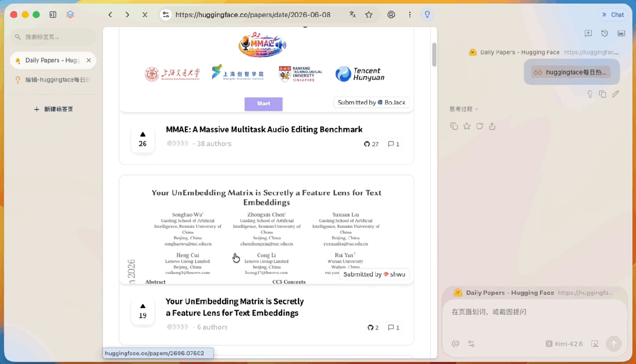The height and width of the screenshot is (364, 636).
Task: Expand the 思考过程 thinking section
Action: coord(463,109)
